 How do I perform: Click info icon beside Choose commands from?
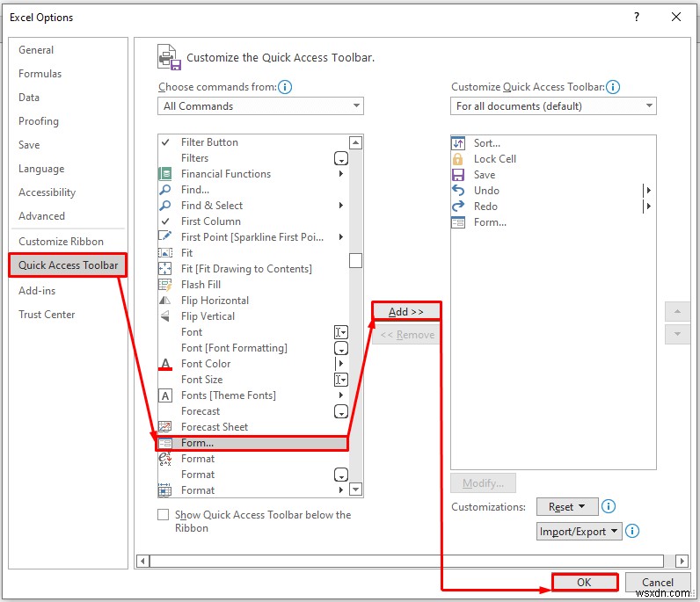285,87
